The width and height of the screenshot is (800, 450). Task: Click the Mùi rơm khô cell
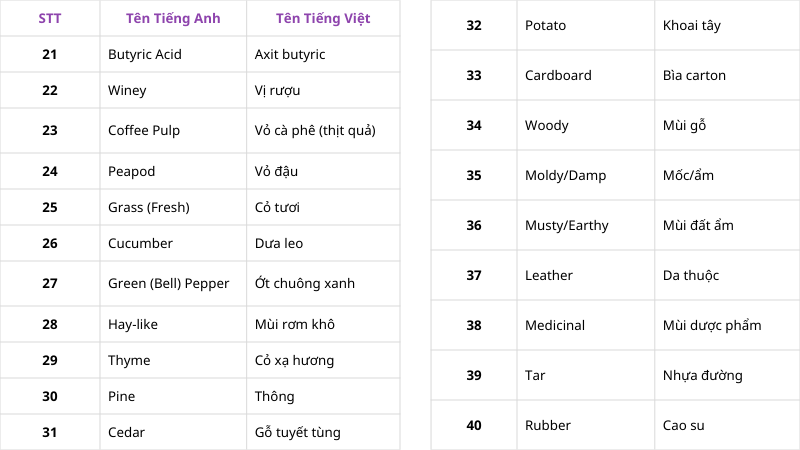coord(295,324)
